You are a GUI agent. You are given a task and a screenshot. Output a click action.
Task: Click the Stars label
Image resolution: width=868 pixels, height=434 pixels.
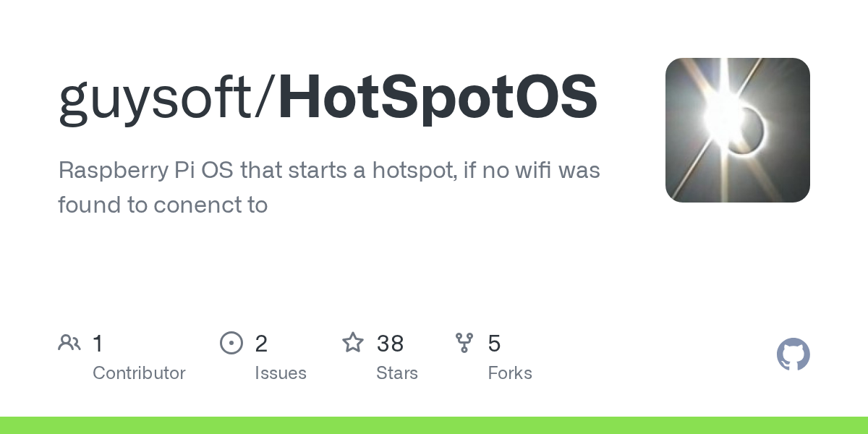[x=397, y=373]
